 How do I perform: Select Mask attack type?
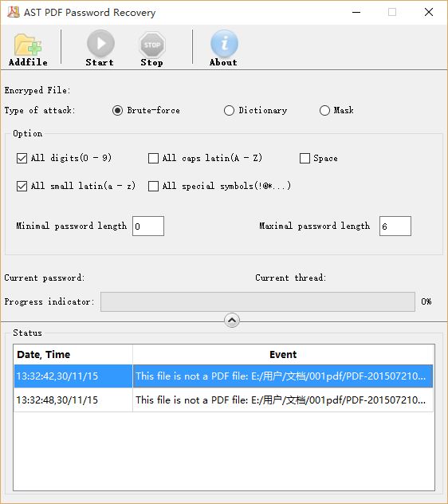(324, 111)
